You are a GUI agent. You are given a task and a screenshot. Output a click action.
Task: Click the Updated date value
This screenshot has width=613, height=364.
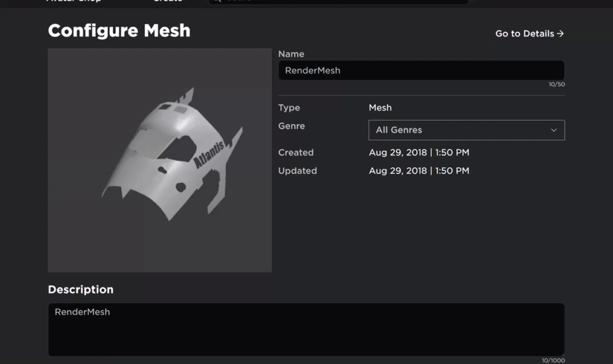(x=419, y=171)
